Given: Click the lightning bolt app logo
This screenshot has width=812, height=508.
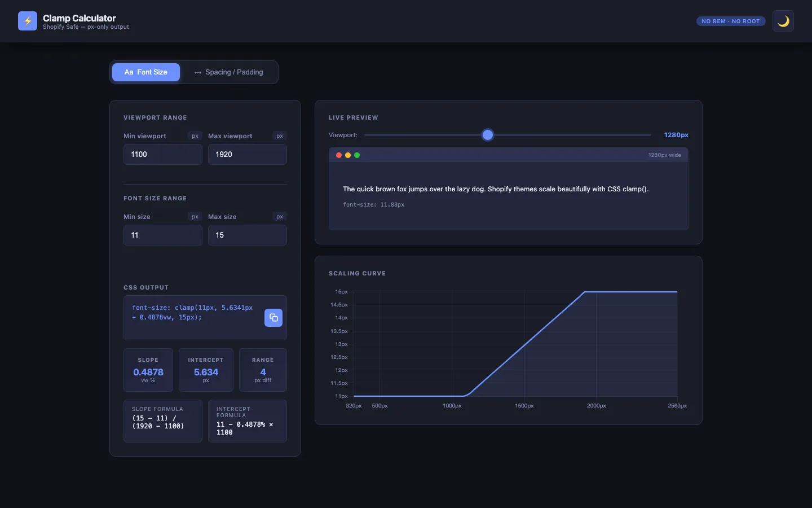Looking at the screenshot, I should [x=27, y=21].
